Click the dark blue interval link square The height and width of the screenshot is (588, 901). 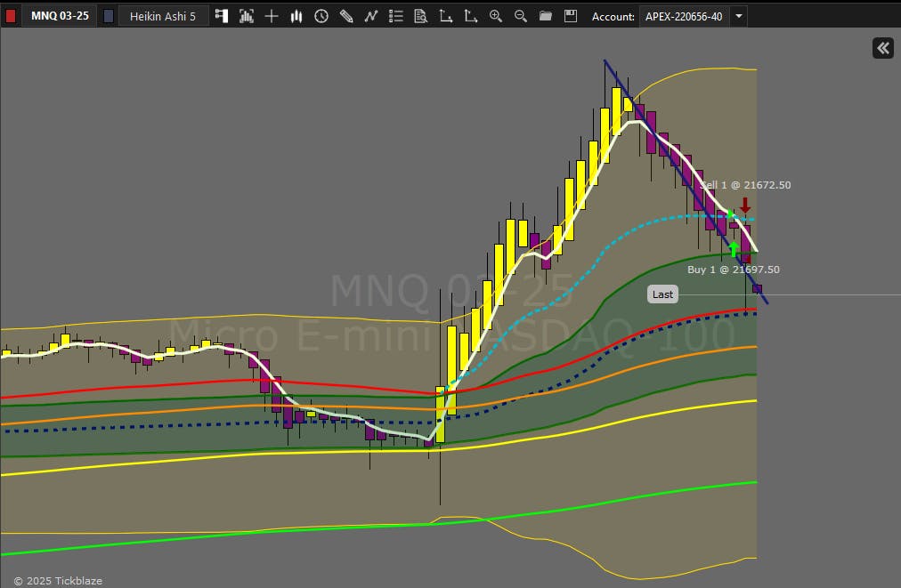click(x=109, y=16)
